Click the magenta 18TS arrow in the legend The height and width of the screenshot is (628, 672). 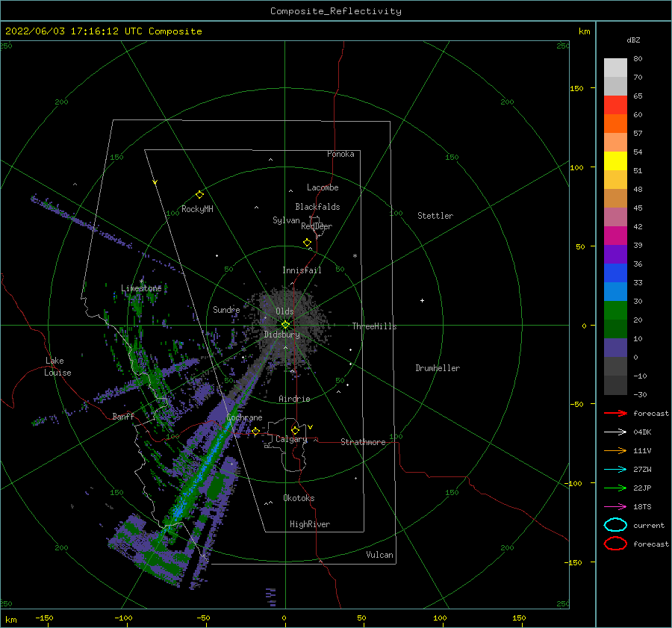(x=615, y=507)
